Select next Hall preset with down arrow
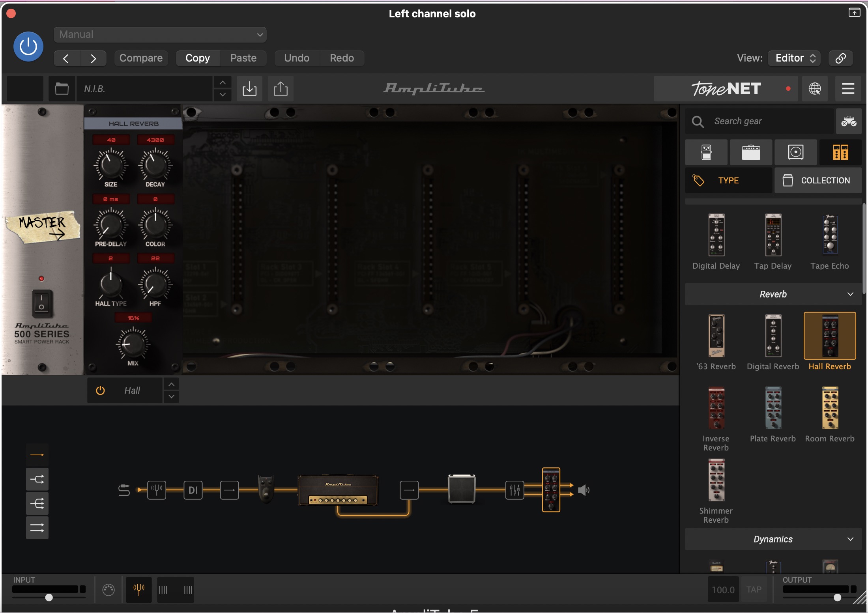Viewport: 868px width, 613px height. click(171, 396)
